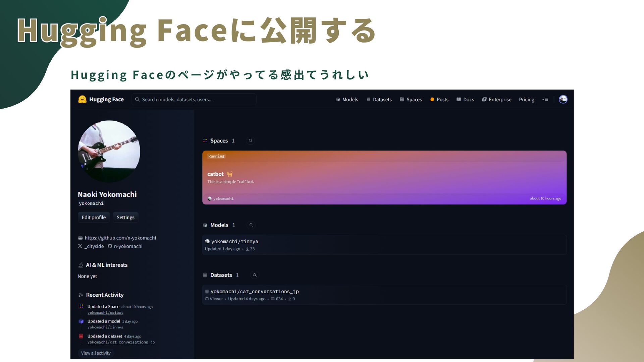
Task: Click 'about 10 hours ago' on catbot card
Action: tap(545, 198)
